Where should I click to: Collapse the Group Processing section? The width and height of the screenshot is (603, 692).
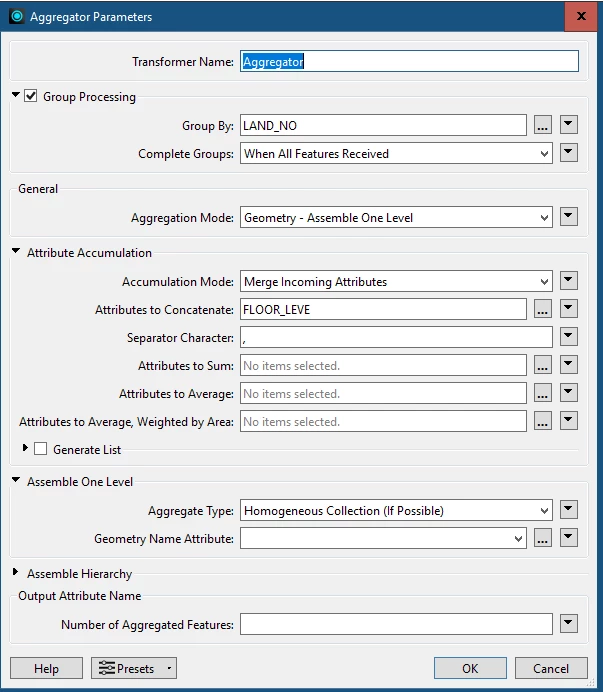click(16, 95)
